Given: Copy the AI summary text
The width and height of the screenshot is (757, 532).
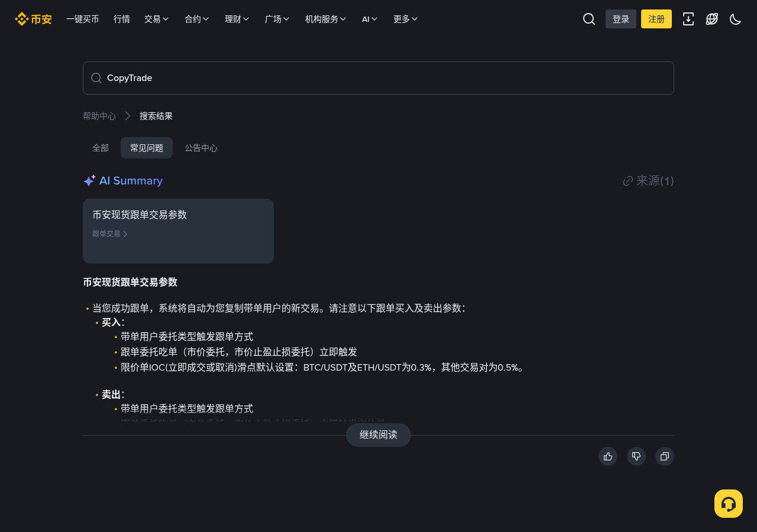Looking at the screenshot, I should (x=665, y=456).
